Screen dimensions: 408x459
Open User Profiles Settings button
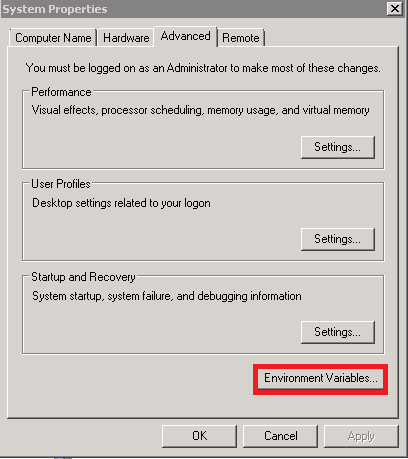338,239
